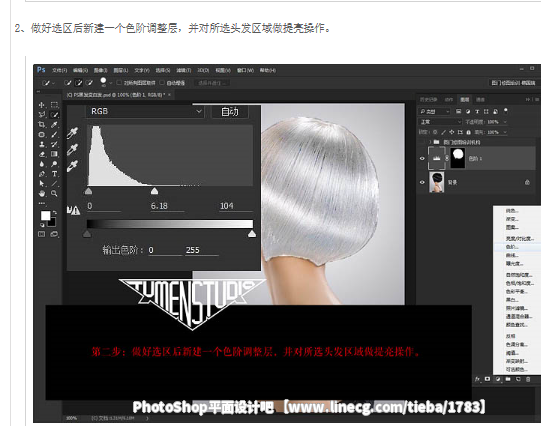
Task: Open the layer opacity dropdown arrow
Action: [505, 122]
